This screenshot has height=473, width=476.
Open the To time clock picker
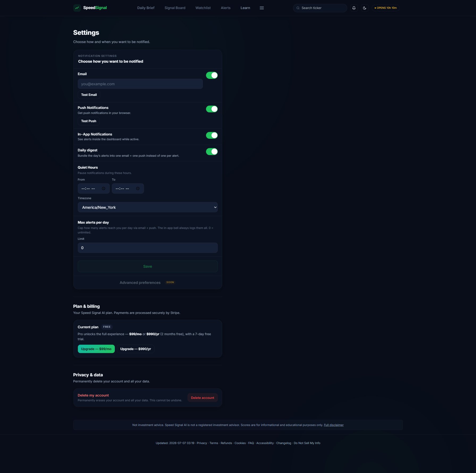138,189
